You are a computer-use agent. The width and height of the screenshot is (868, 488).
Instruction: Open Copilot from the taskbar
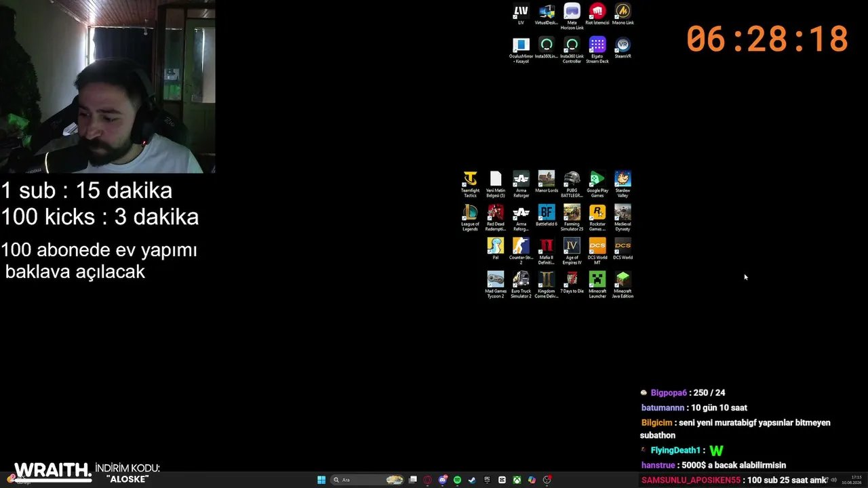(532, 480)
